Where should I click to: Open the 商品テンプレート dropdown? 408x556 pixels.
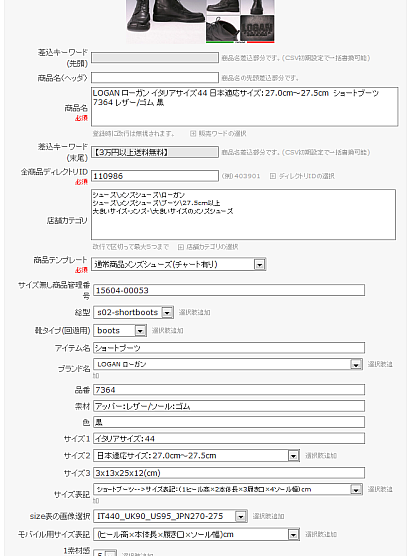tap(179, 265)
